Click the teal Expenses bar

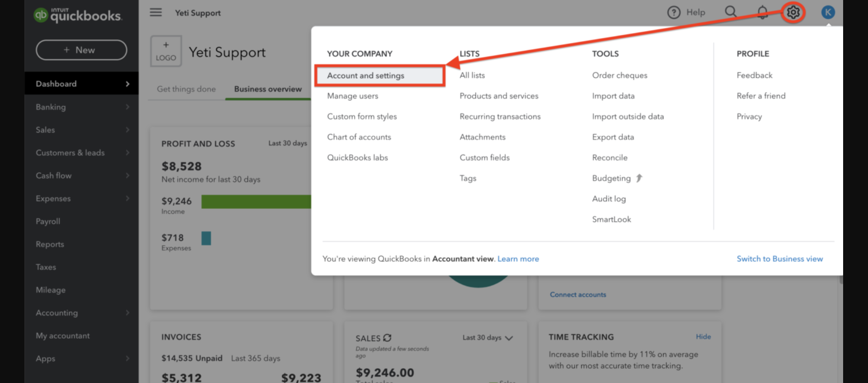tap(206, 238)
